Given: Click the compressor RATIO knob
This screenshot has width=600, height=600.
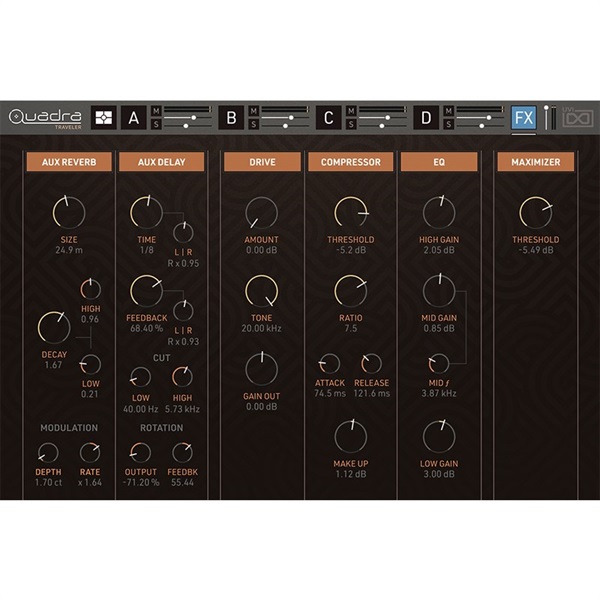Looking at the screenshot, I should [x=351, y=291].
